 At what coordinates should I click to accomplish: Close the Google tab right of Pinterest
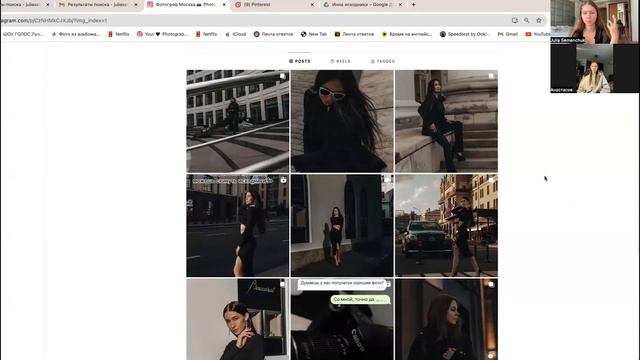coord(400,4)
